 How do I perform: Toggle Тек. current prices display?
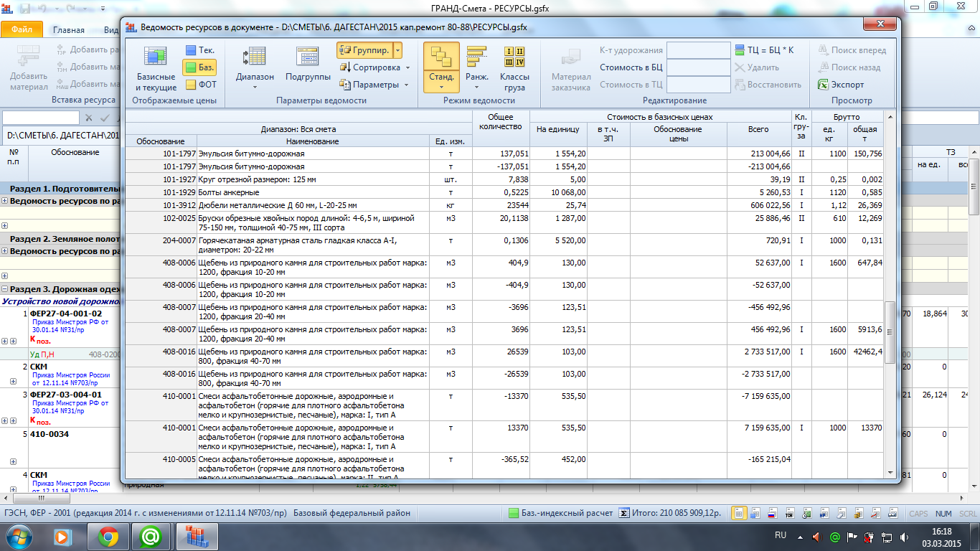click(x=200, y=50)
